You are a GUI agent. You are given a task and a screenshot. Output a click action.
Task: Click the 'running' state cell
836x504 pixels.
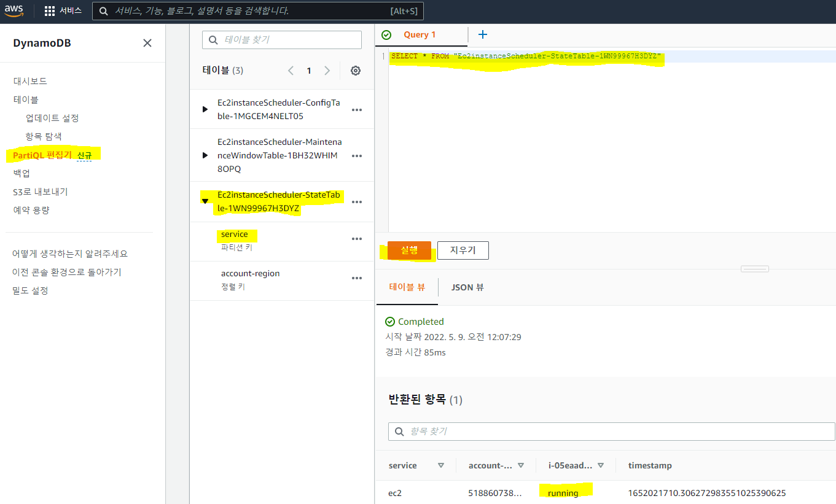coord(563,493)
